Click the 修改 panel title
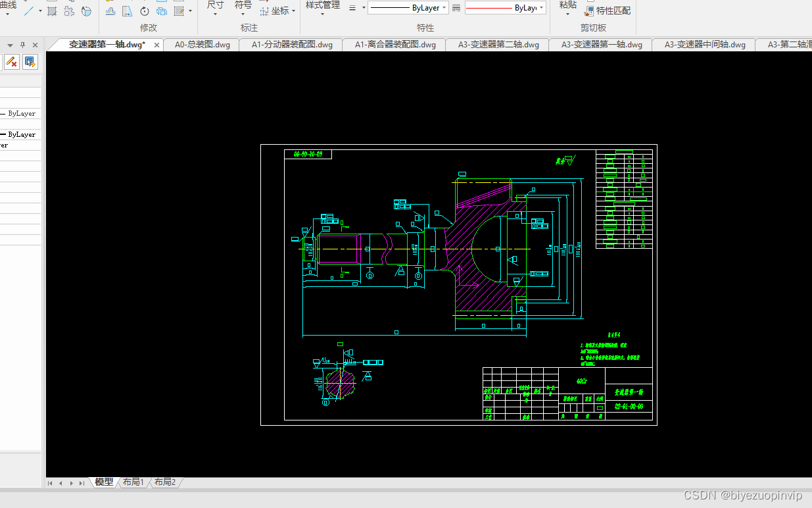Viewport: 812px width, 508px height. [149, 28]
